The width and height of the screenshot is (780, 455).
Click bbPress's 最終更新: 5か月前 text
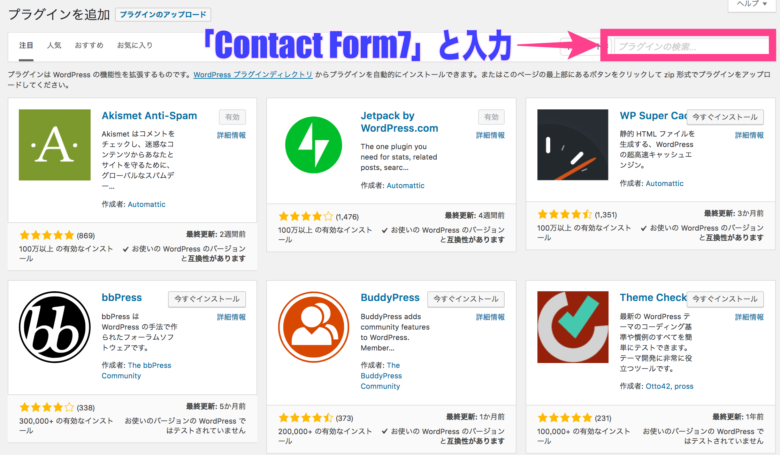pos(216,406)
